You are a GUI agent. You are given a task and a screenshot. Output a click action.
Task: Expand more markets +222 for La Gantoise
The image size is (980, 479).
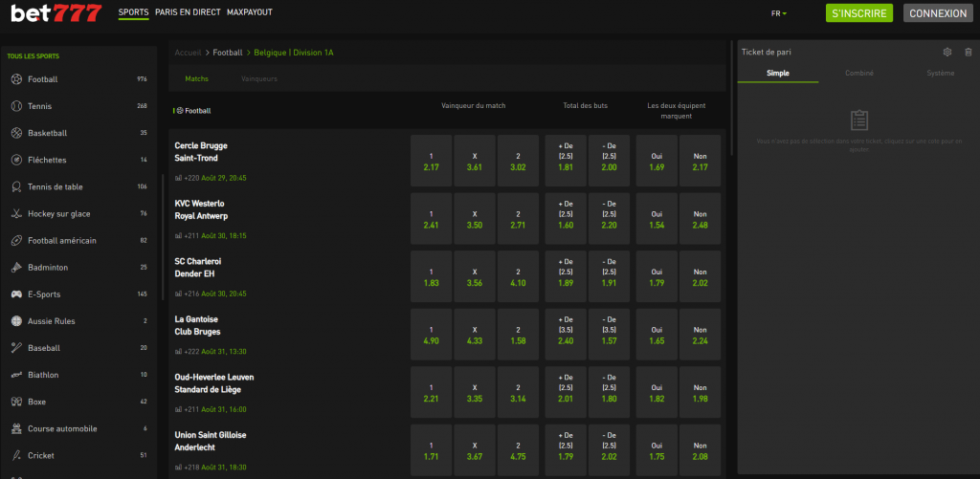(x=189, y=352)
